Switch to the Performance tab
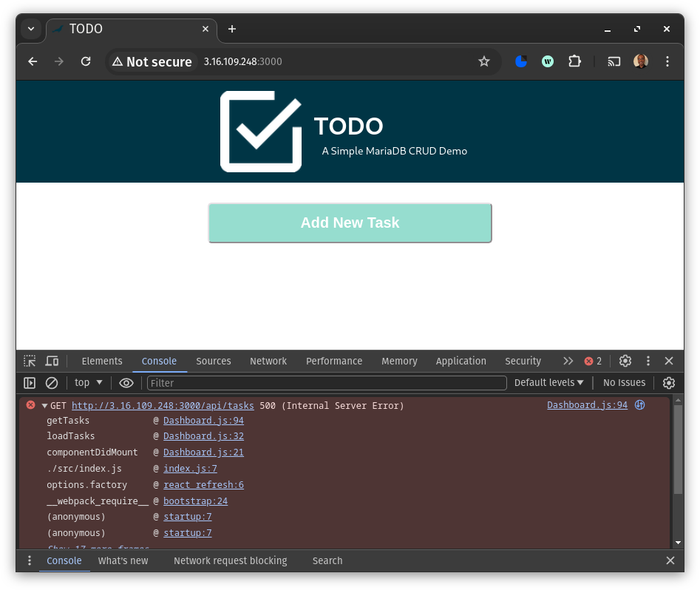The height and width of the screenshot is (590, 700). [334, 361]
